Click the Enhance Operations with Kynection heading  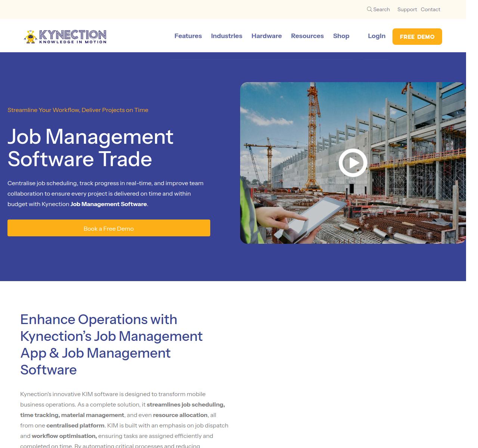click(111, 344)
